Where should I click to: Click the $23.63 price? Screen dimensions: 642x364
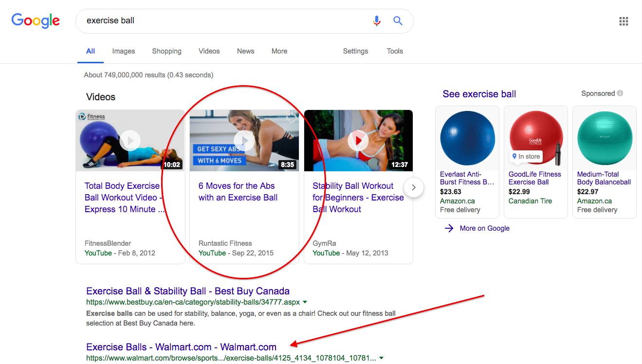pos(451,192)
